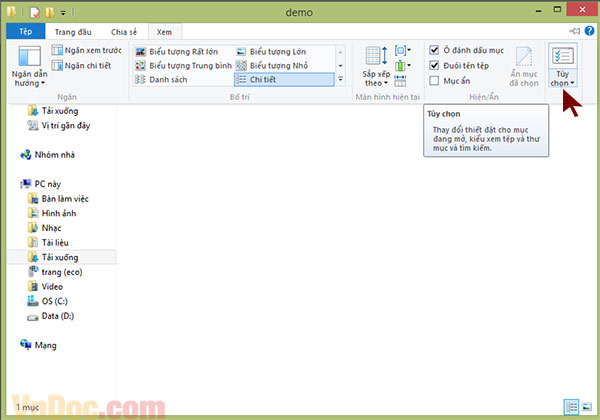Open Hình ảnh folder
Screen dimensions: 600x420
(x=52, y=213)
